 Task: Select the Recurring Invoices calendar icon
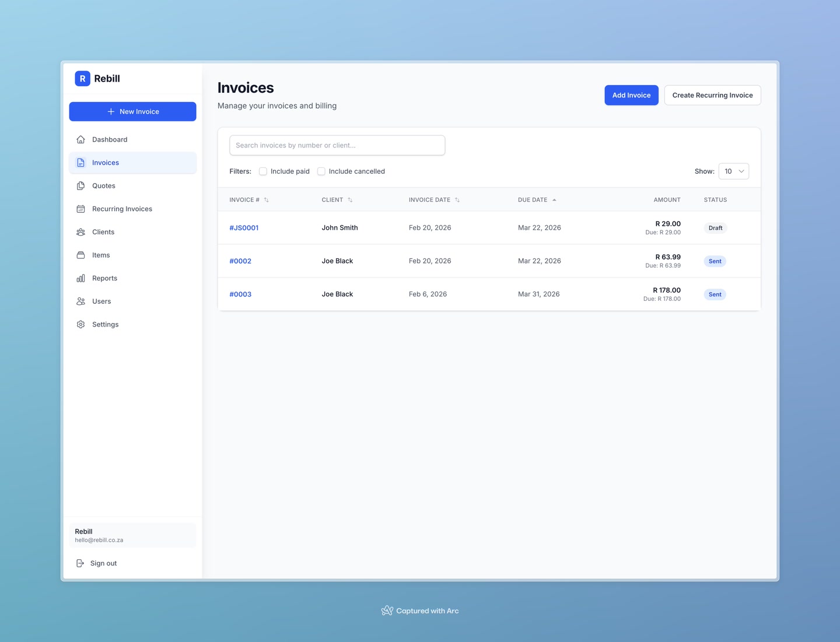[x=80, y=209]
